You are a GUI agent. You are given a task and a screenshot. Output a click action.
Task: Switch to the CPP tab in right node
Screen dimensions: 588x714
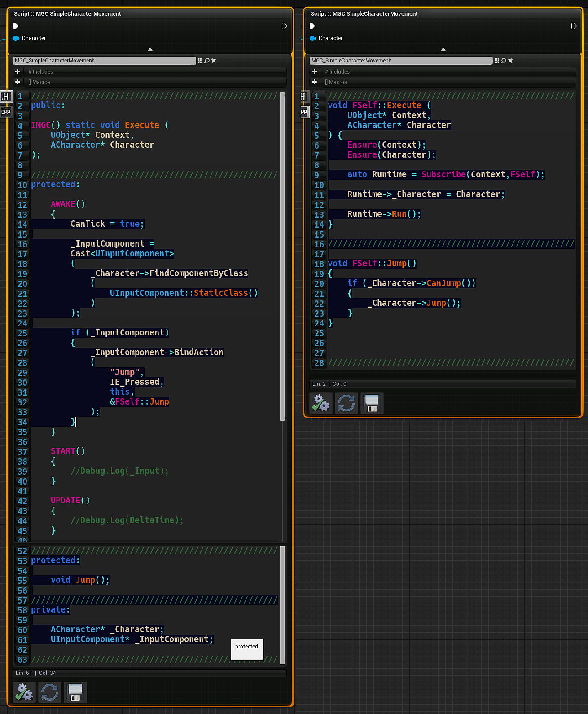coord(304,112)
